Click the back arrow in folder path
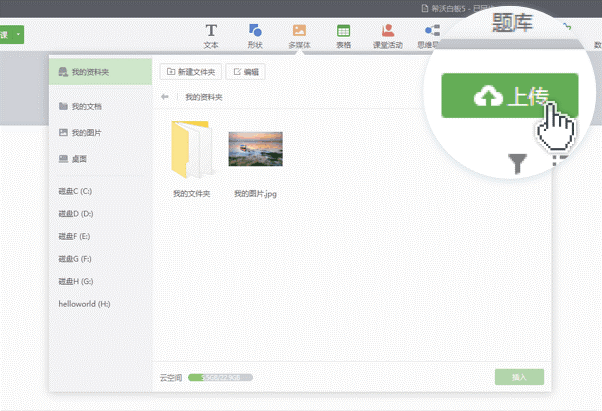The width and height of the screenshot is (602, 411). 165,97
